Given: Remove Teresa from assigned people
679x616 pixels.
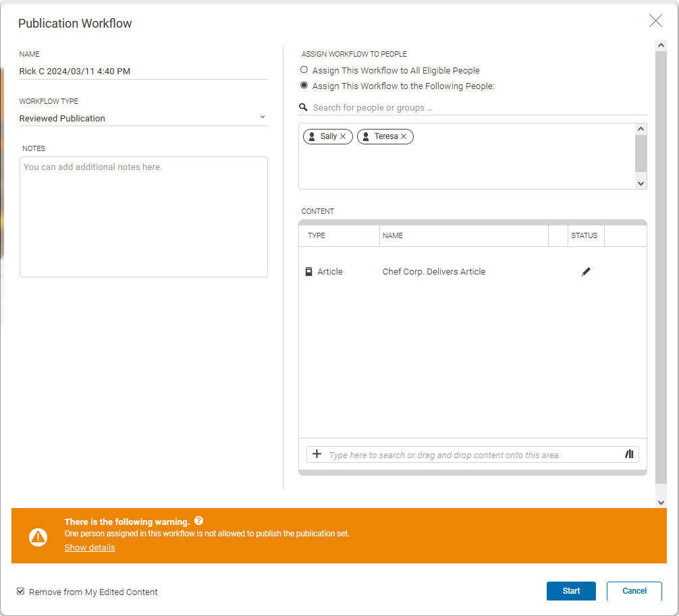Looking at the screenshot, I should [x=404, y=136].
